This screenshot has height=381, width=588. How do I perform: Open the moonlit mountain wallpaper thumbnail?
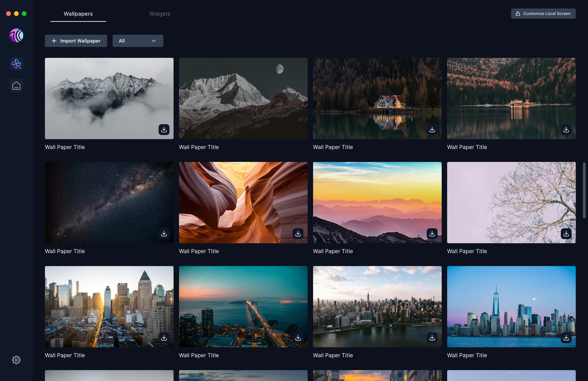pyautogui.click(x=243, y=98)
